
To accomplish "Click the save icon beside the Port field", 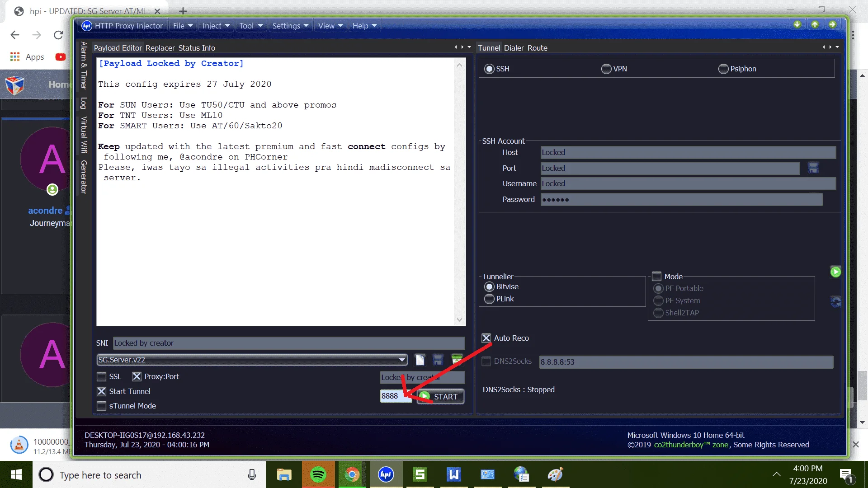I will click(813, 168).
